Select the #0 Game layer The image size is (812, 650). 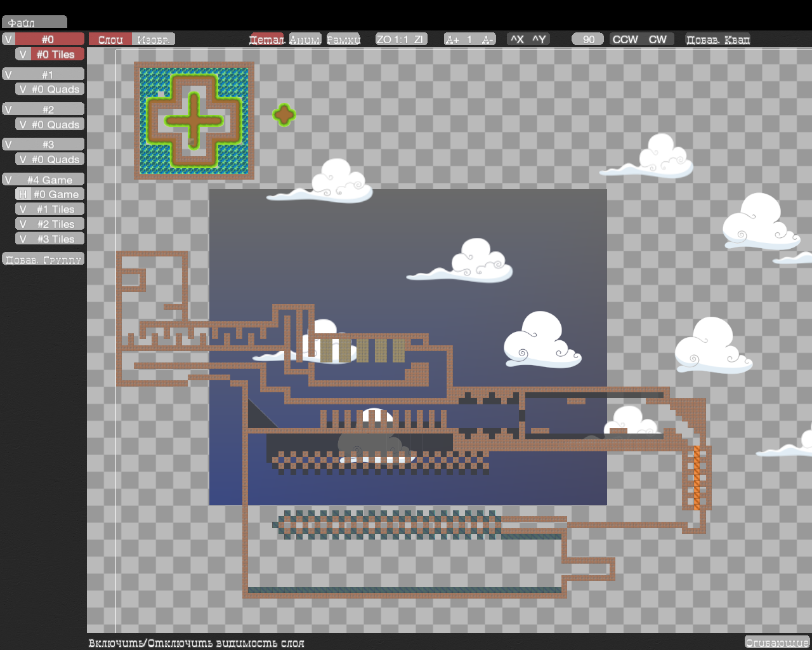[x=57, y=194]
